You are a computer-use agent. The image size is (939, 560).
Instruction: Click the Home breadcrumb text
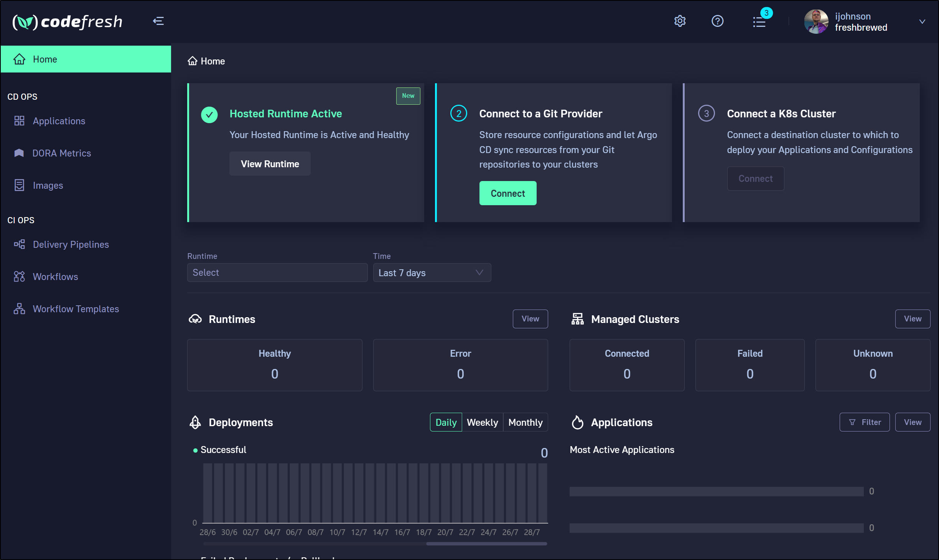point(213,61)
